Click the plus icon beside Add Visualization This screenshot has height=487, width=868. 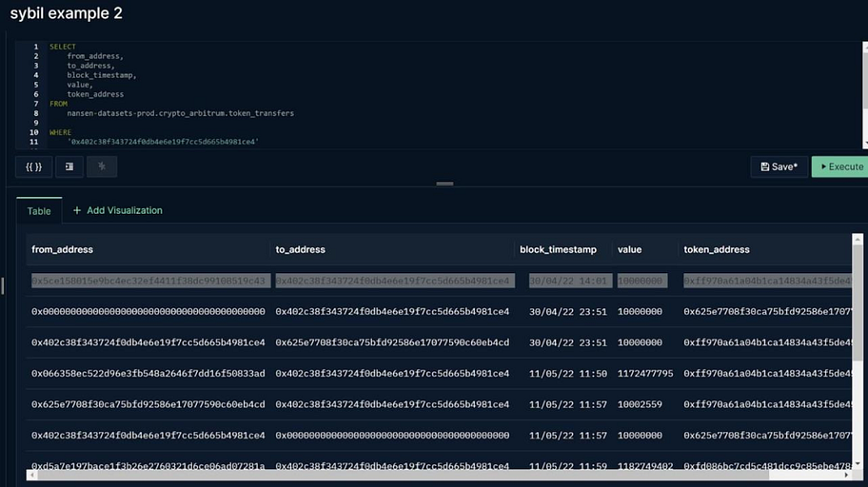coord(77,210)
